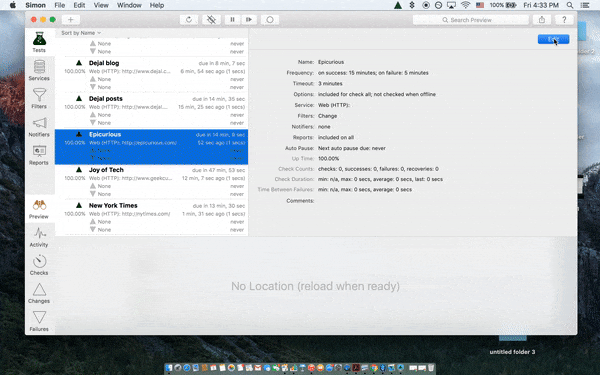This screenshot has height=375, width=600.
Task: Open the File menu
Action: tap(60, 5)
